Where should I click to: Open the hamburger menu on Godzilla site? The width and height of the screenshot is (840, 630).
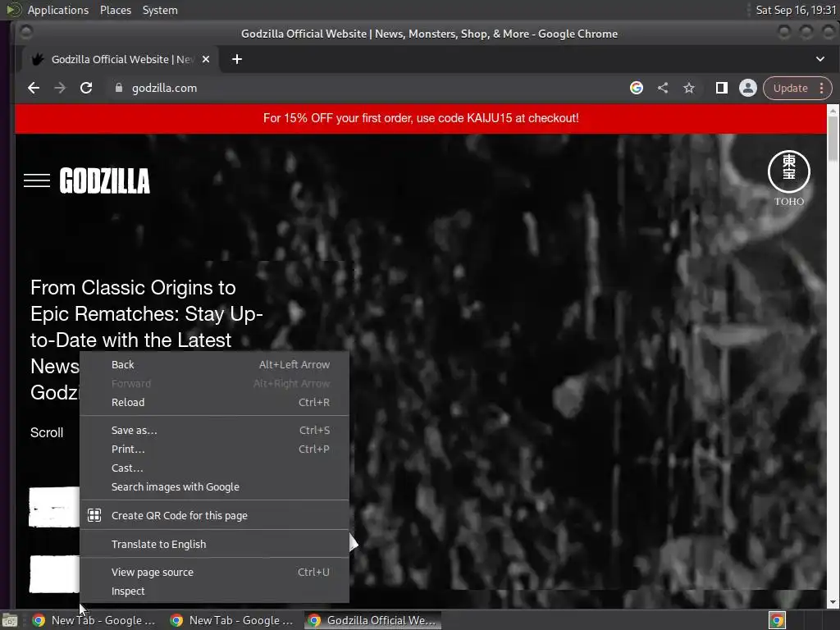click(x=37, y=180)
